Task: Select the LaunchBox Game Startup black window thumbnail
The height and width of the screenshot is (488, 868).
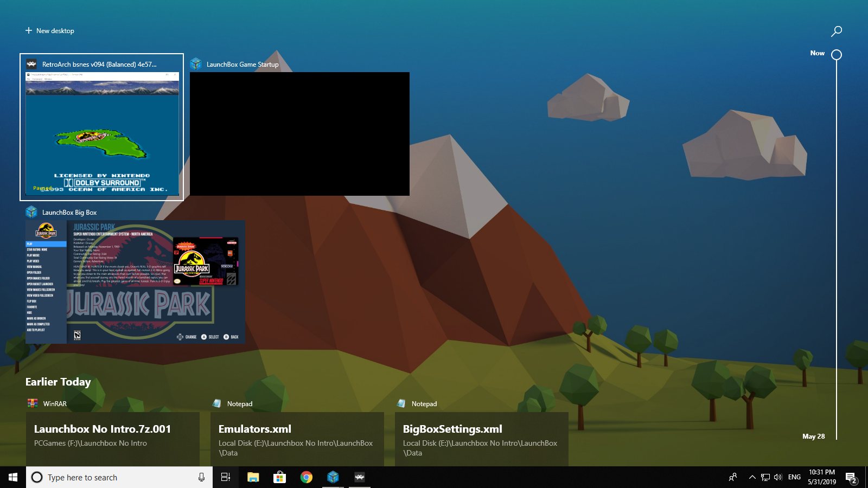Action: tap(299, 133)
